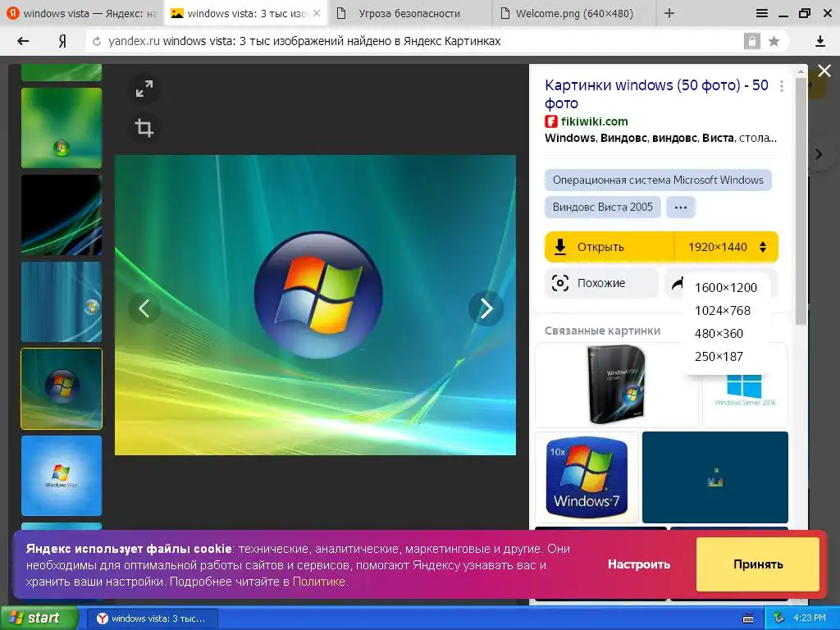Advance the right-edge carousel chevron
This screenshot has height=630, width=840.
819,154
